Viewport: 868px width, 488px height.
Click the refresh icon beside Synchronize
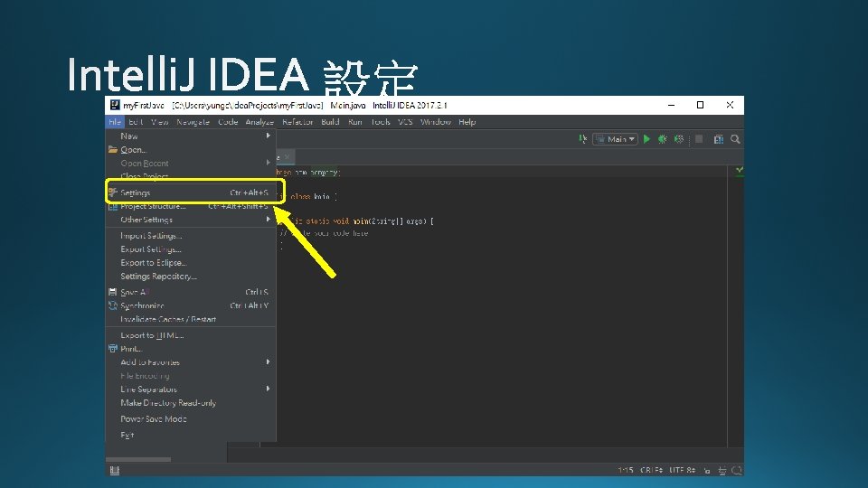click(x=113, y=305)
